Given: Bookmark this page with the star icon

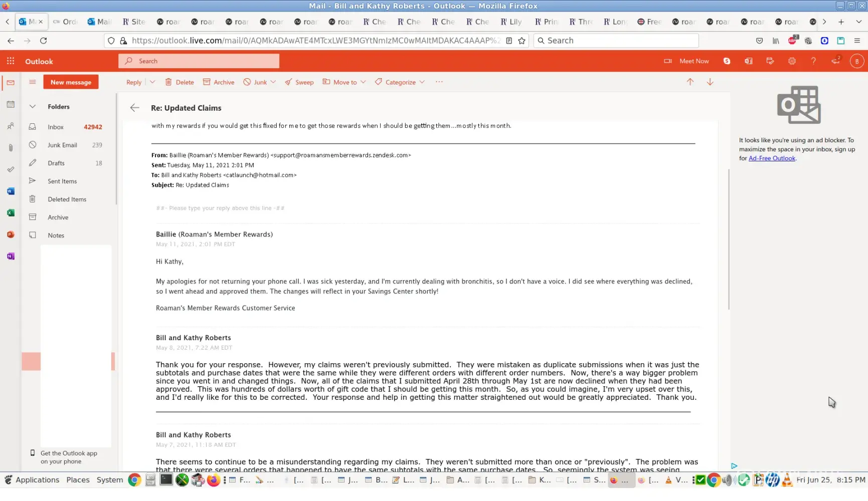Looking at the screenshot, I should [522, 41].
